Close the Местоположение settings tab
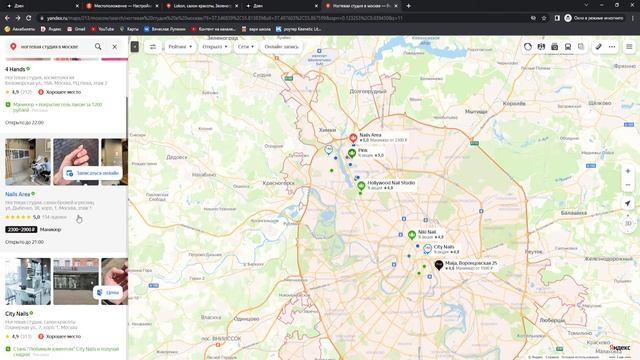This screenshot has height=360, width=640. click(x=157, y=6)
